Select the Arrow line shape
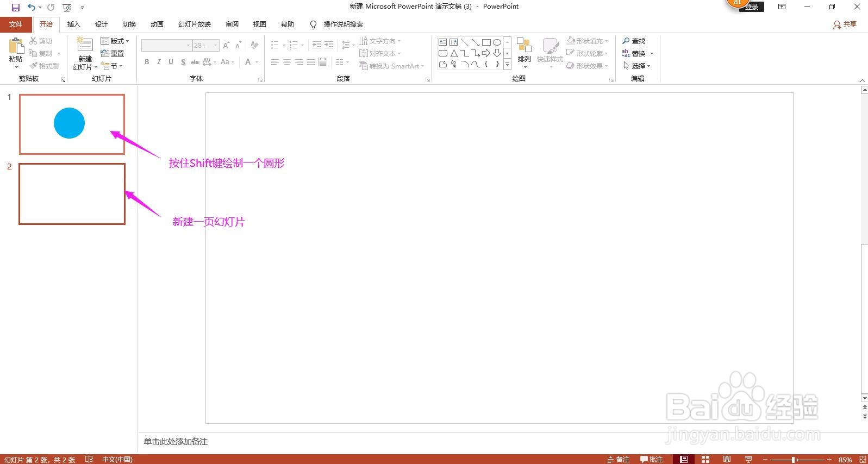The height and width of the screenshot is (464, 868). coord(476,42)
